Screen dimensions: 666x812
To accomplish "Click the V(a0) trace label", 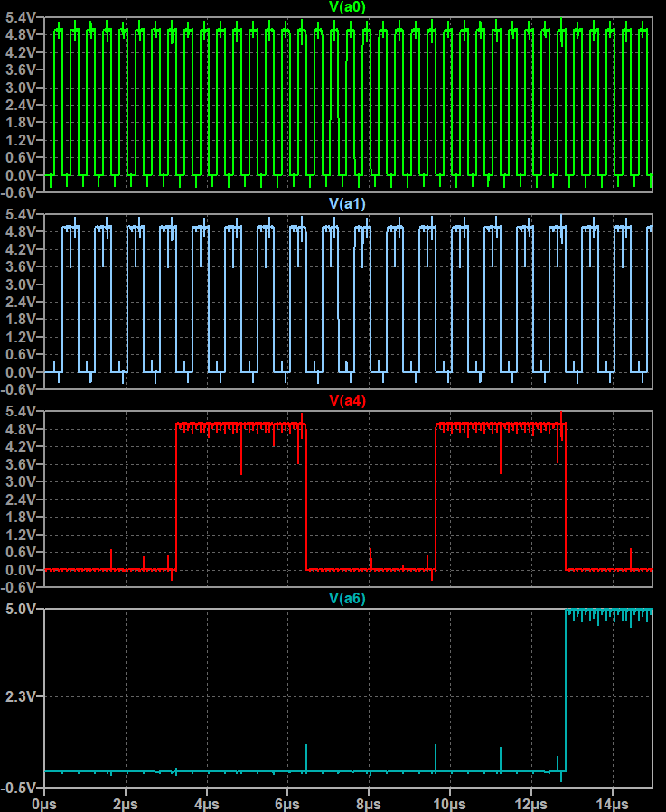I will tap(347, 6).
